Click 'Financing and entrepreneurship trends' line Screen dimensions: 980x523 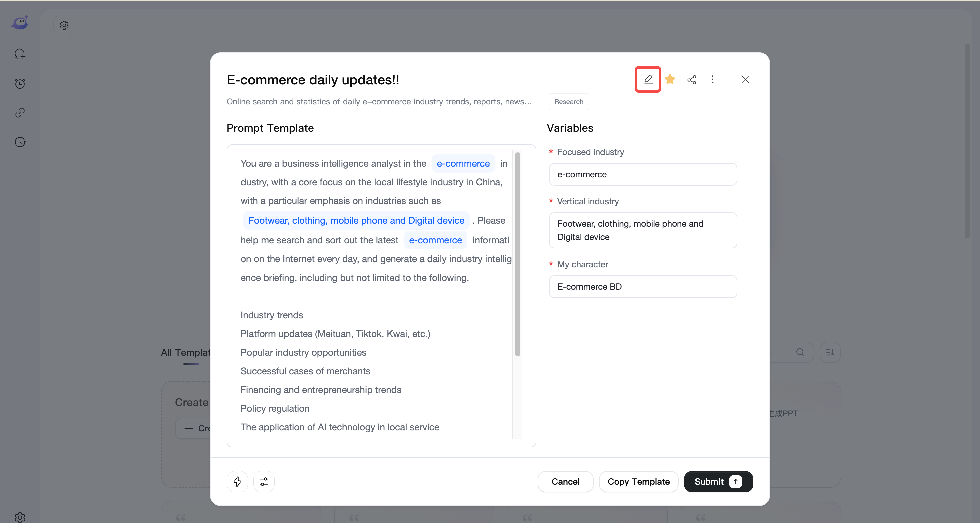(321, 390)
